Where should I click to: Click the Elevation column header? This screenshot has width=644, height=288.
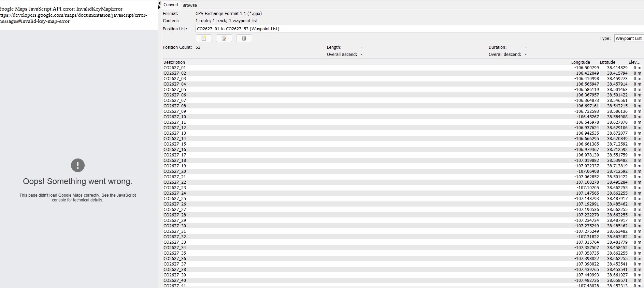click(x=634, y=62)
